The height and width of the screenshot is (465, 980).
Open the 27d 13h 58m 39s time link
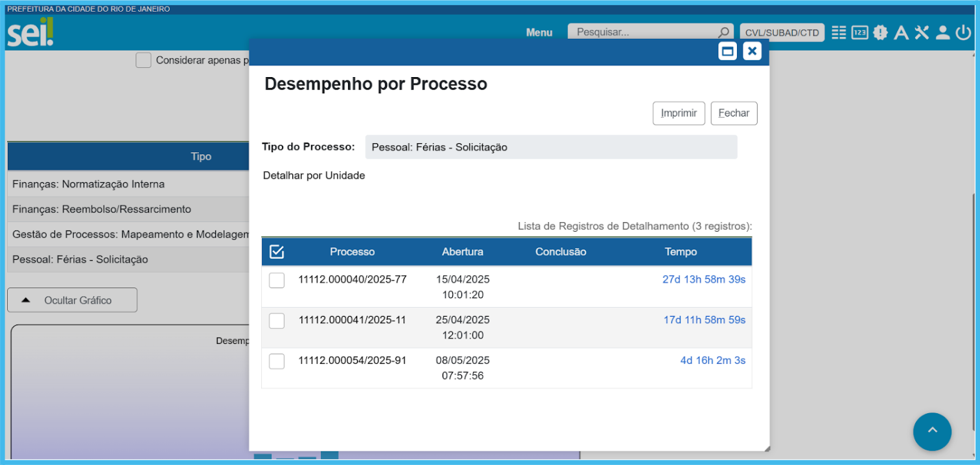pos(703,280)
